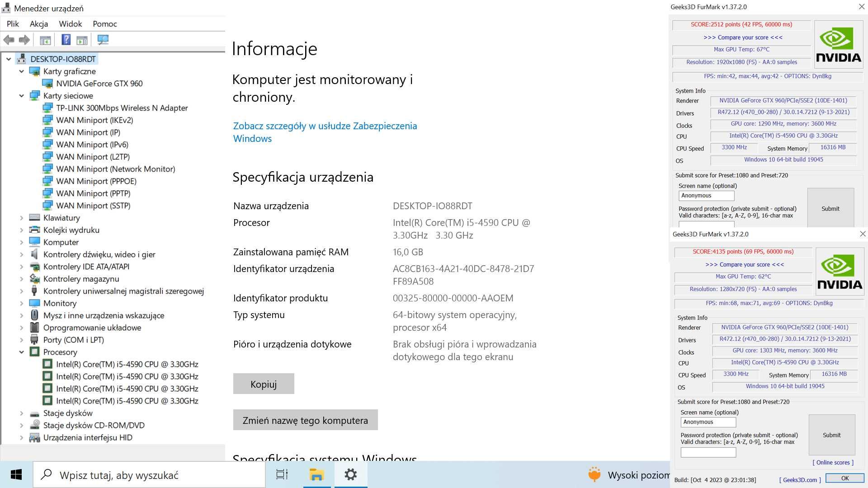868x488 pixels.
Task: Click the Kontrolery magazynu icon
Action: pyautogui.click(x=34, y=279)
